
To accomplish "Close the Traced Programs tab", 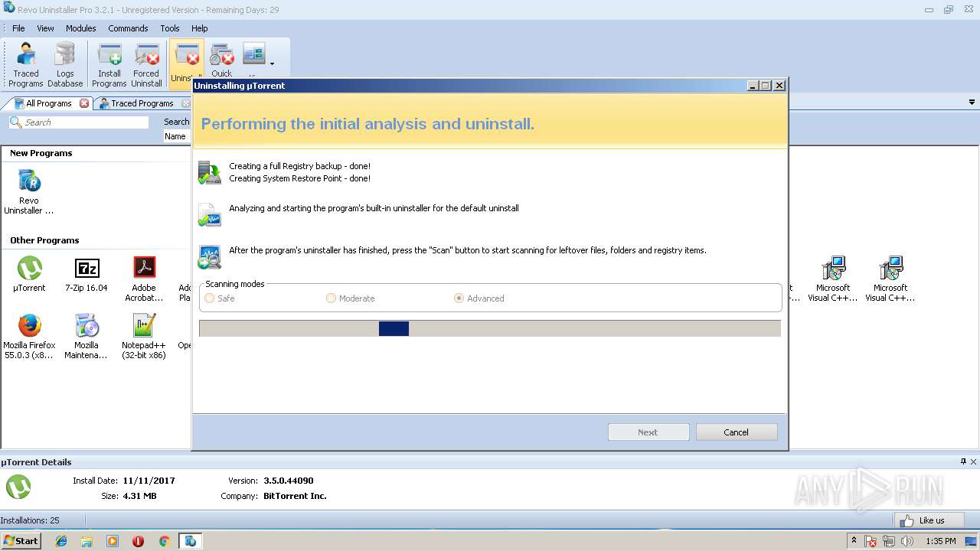I will tap(185, 103).
